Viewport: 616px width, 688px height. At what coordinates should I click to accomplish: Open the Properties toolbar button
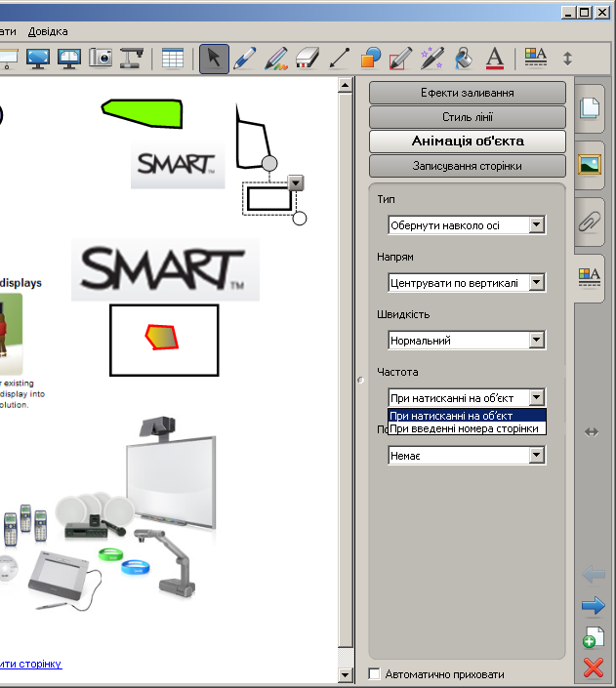(x=536, y=59)
